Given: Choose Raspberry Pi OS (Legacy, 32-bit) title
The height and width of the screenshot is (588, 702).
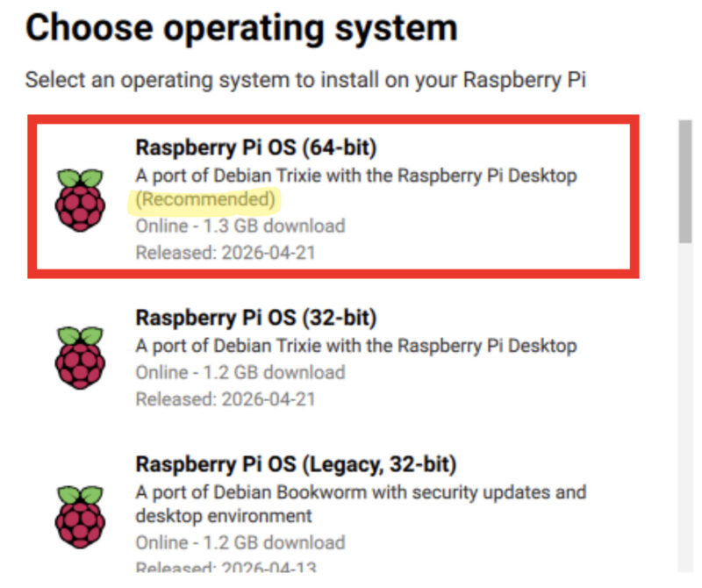Looking at the screenshot, I should pyautogui.click(x=296, y=464).
